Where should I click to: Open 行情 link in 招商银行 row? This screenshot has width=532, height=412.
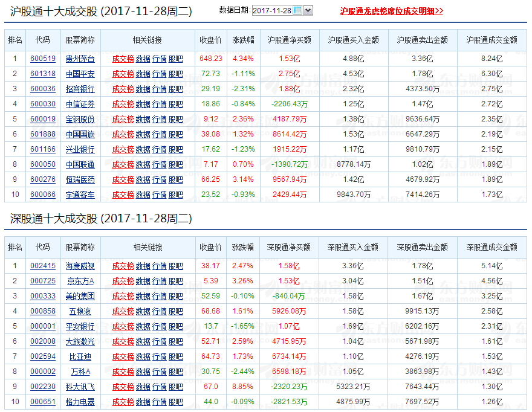159,89
